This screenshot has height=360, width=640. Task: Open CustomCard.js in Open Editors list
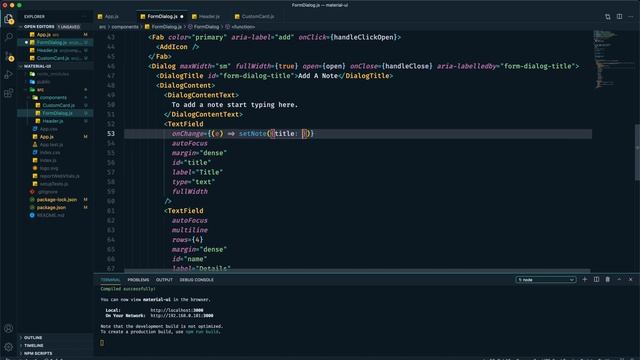coord(55,58)
